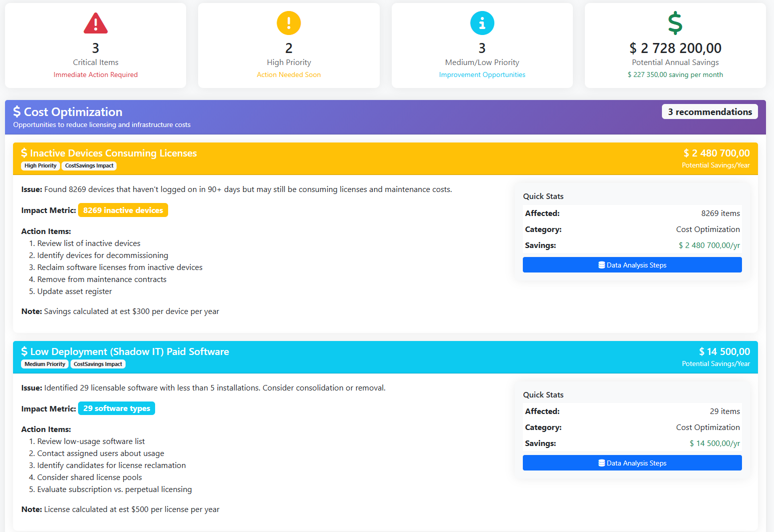Click Low Deployment (Shadow IT) Paid Software title
The height and width of the screenshot is (532, 774).
130,351
